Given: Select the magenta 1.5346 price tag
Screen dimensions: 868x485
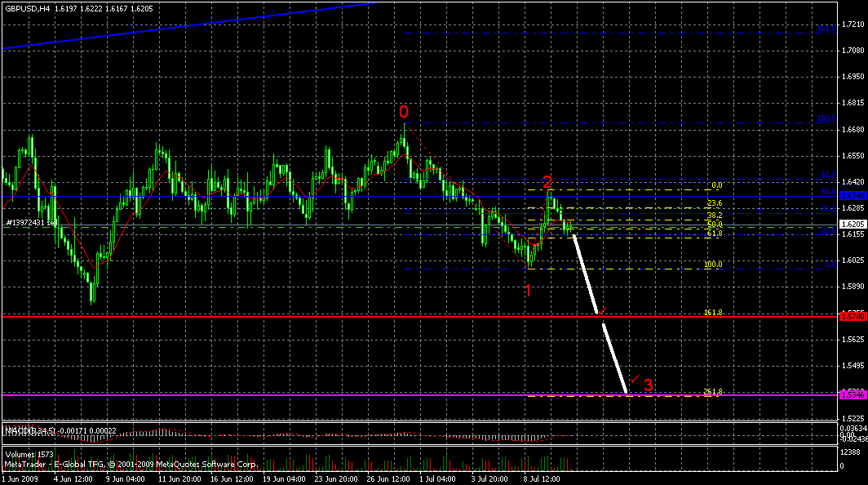Looking at the screenshot, I should (853, 394).
